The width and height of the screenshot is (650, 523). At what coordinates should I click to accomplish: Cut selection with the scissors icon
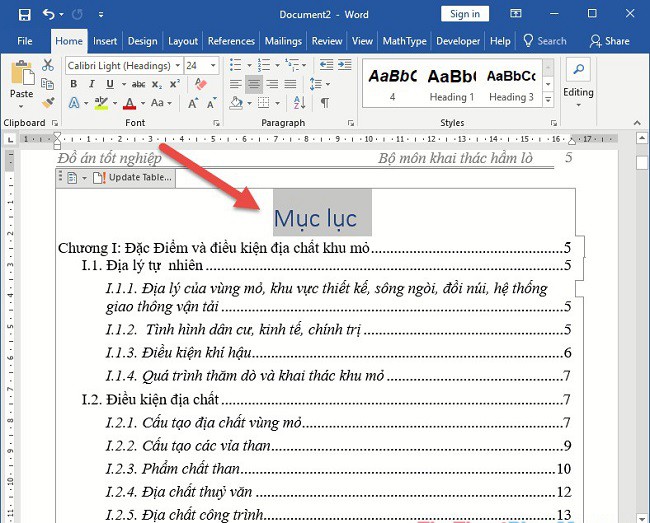tap(48, 65)
